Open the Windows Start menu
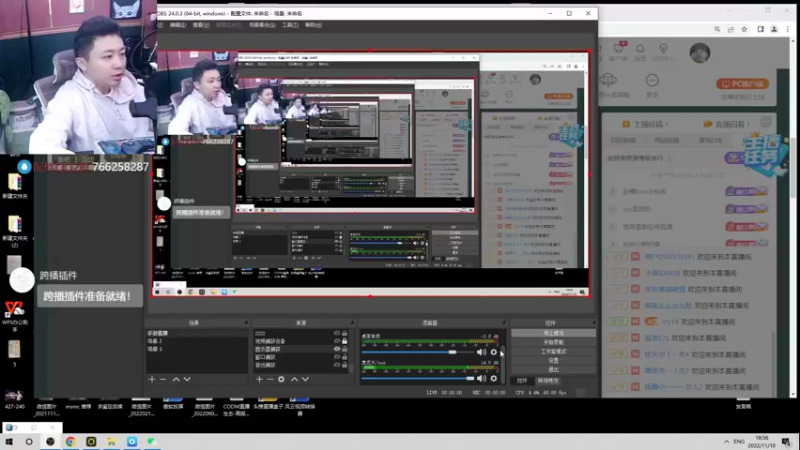The height and width of the screenshot is (450, 800). [x=9, y=442]
